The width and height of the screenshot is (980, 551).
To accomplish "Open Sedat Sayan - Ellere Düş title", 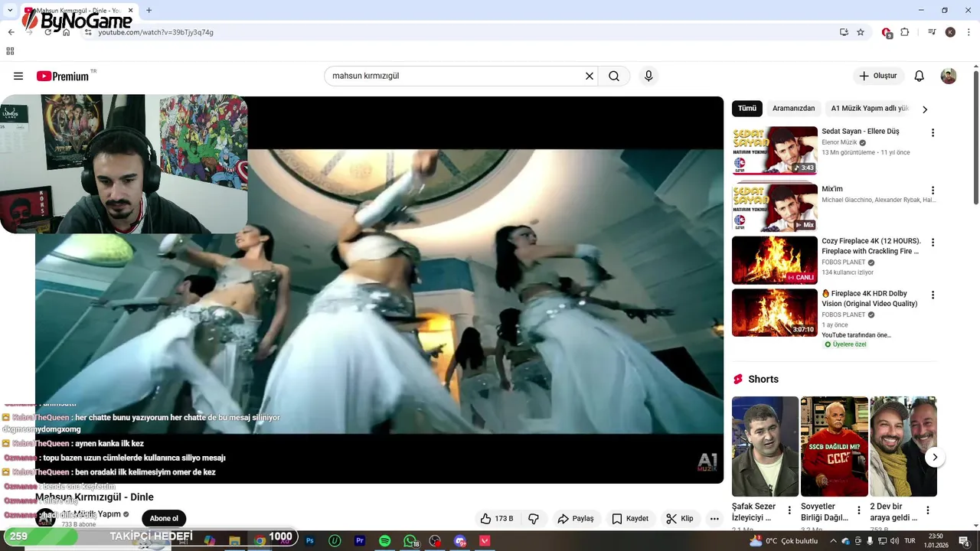I will (861, 132).
